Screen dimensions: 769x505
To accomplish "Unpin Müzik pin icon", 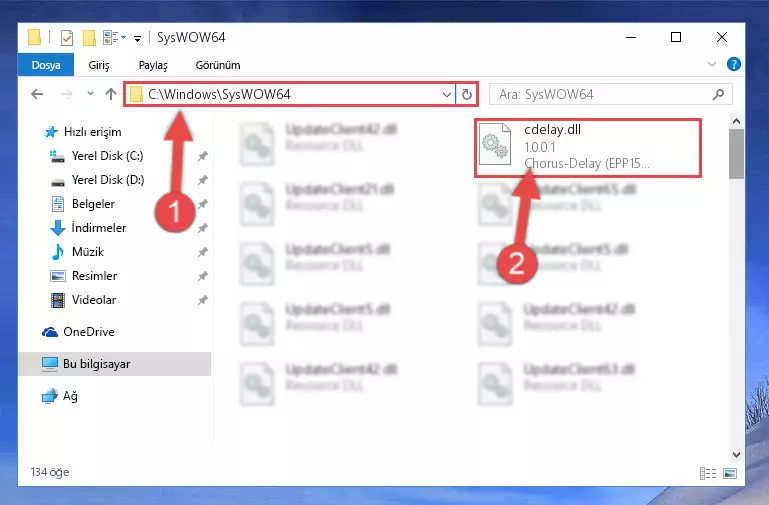I will [202, 252].
